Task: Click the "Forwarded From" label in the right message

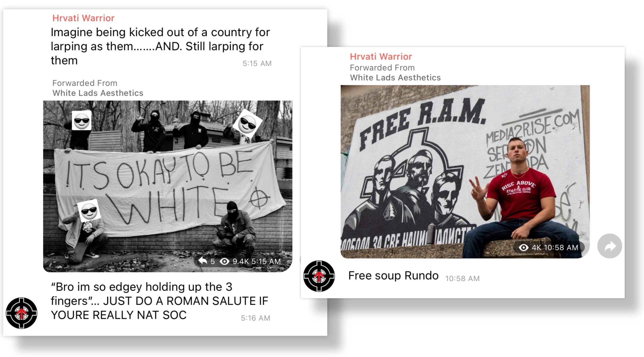Action: tap(382, 68)
